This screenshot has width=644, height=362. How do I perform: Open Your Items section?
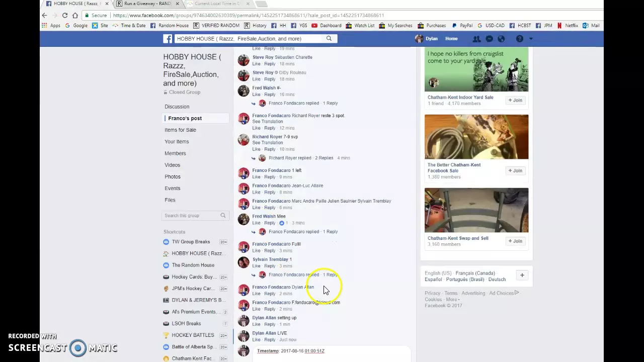177,141
